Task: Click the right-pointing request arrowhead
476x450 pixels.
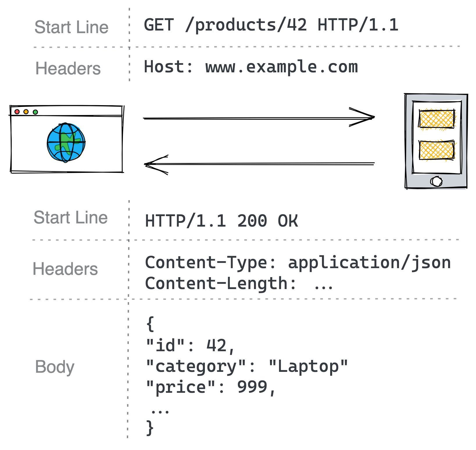Action: (366, 117)
